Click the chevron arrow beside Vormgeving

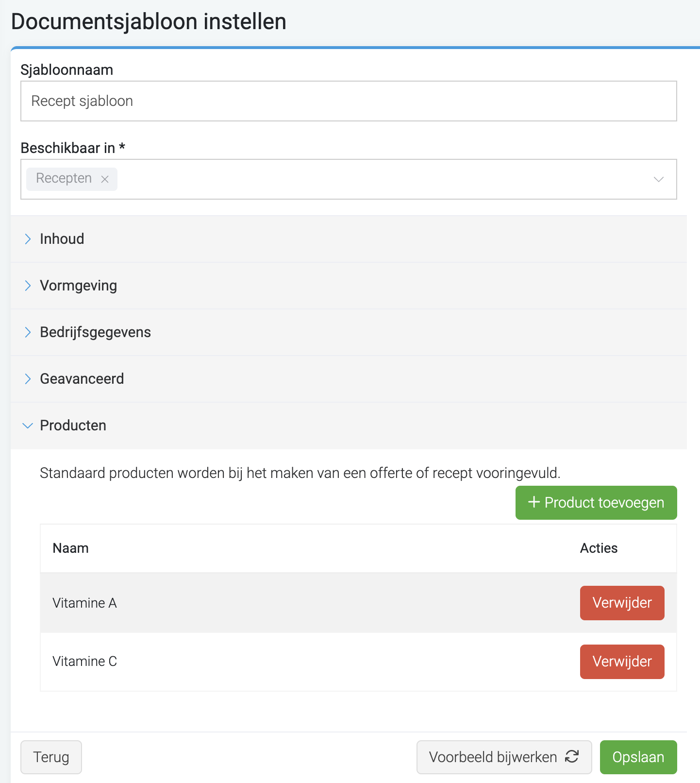(28, 286)
